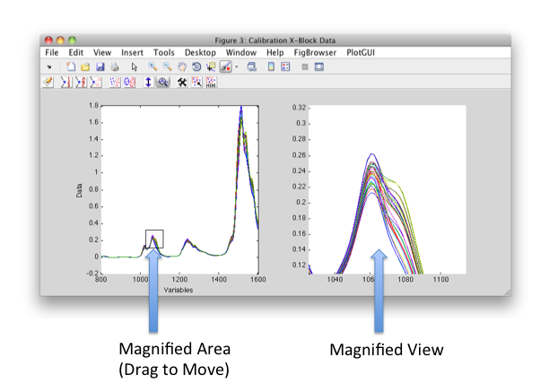
Task: Click the magnified area box on left plot
Action: pyautogui.click(x=153, y=240)
